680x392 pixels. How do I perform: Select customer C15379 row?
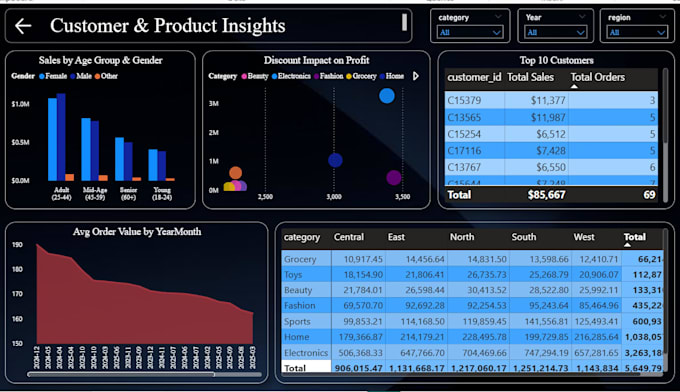(x=551, y=100)
